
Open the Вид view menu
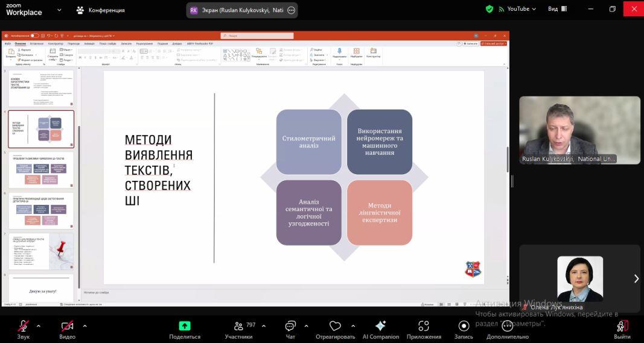[x=557, y=9]
